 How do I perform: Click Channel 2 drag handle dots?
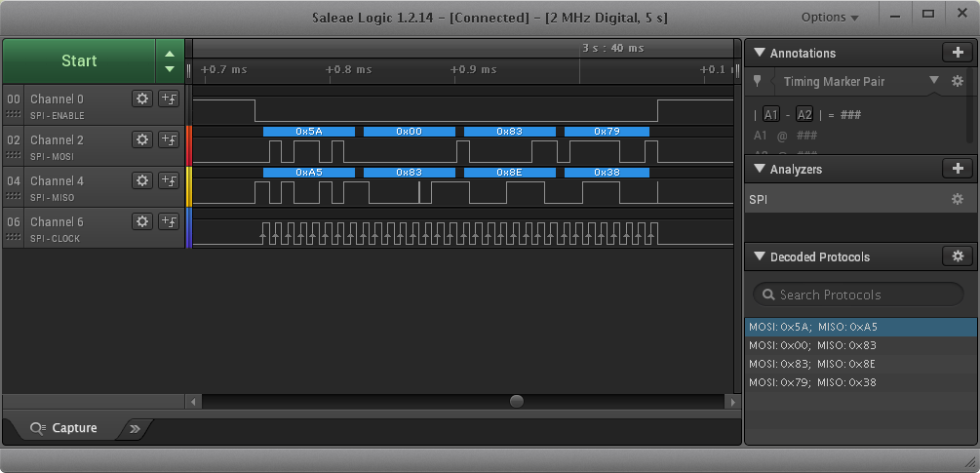coord(13,156)
